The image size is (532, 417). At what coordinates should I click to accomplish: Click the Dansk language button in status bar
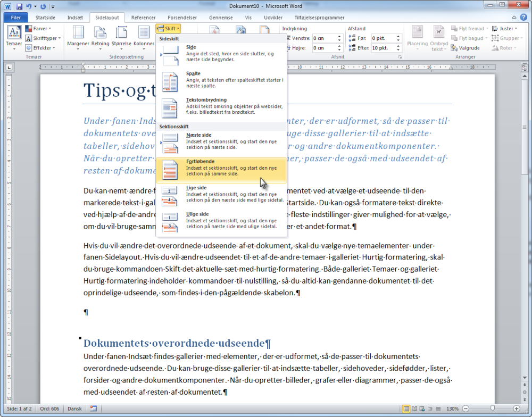click(x=74, y=408)
